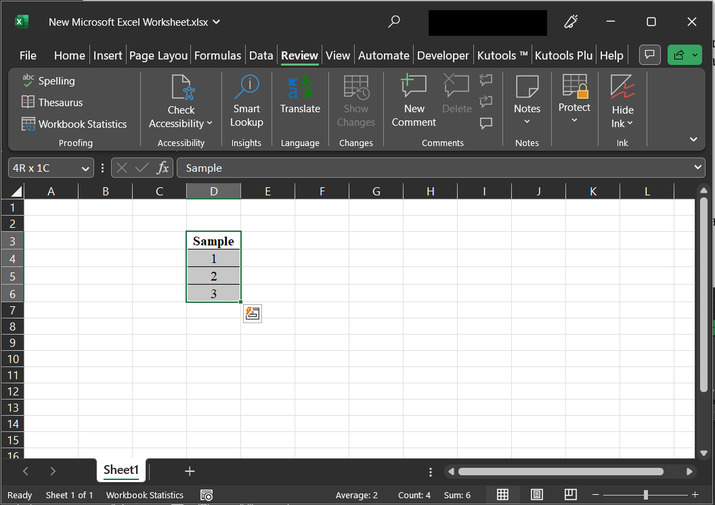
Task: Expand the Name Box dropdown arrow
Action: (86, 168)
